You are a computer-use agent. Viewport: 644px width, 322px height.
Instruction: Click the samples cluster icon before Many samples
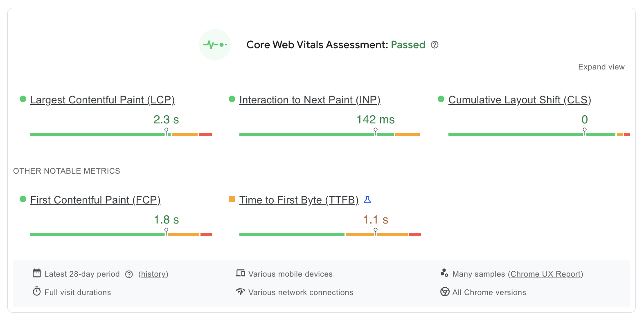445,273
